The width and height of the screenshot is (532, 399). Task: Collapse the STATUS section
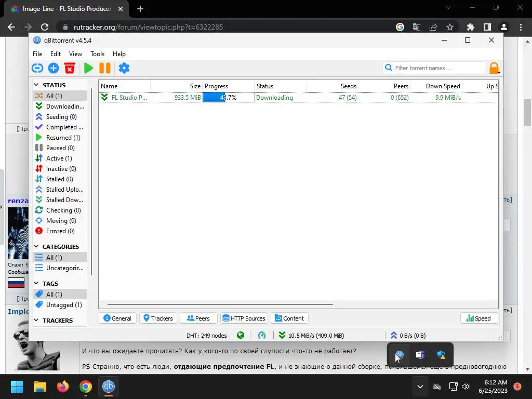click(x=36, y=85)
